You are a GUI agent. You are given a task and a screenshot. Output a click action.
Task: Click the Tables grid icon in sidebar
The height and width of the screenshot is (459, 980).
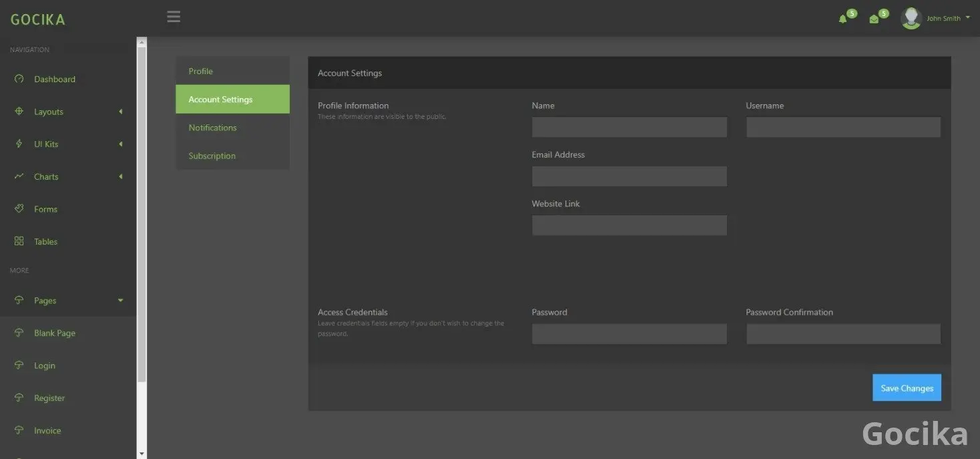click(19, 241)
